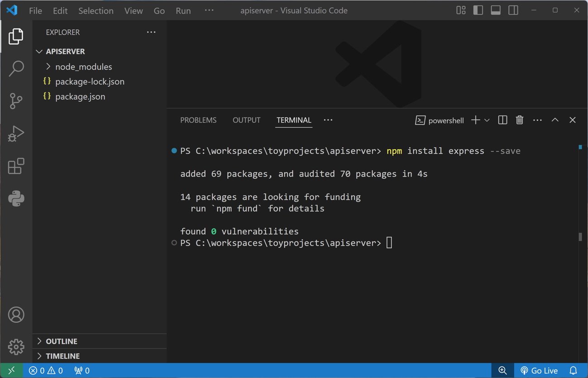The width and height of the screenshot is (588, 378).
Task: Open the Explorer view in activity bar
Action: pyautogui.click(x=16, y=36)
